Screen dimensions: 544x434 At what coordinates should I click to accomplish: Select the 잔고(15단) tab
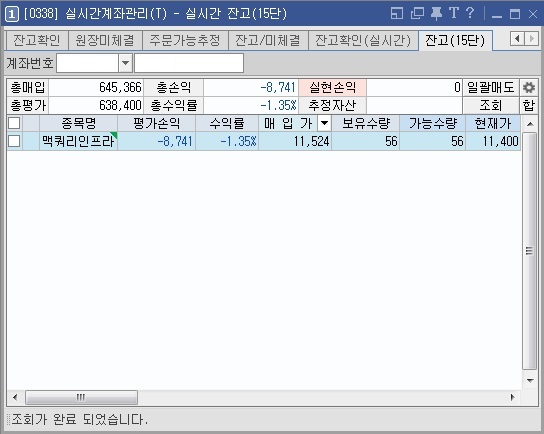(x=455, y=41)
